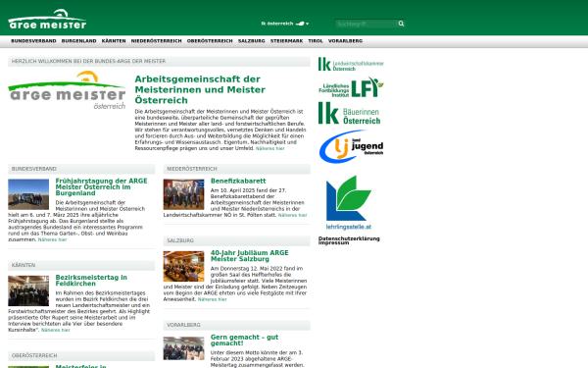Screen dimensions: 588x368
Task: Follow Näheres hier in the welcome intro text
Action: [270, 149]
